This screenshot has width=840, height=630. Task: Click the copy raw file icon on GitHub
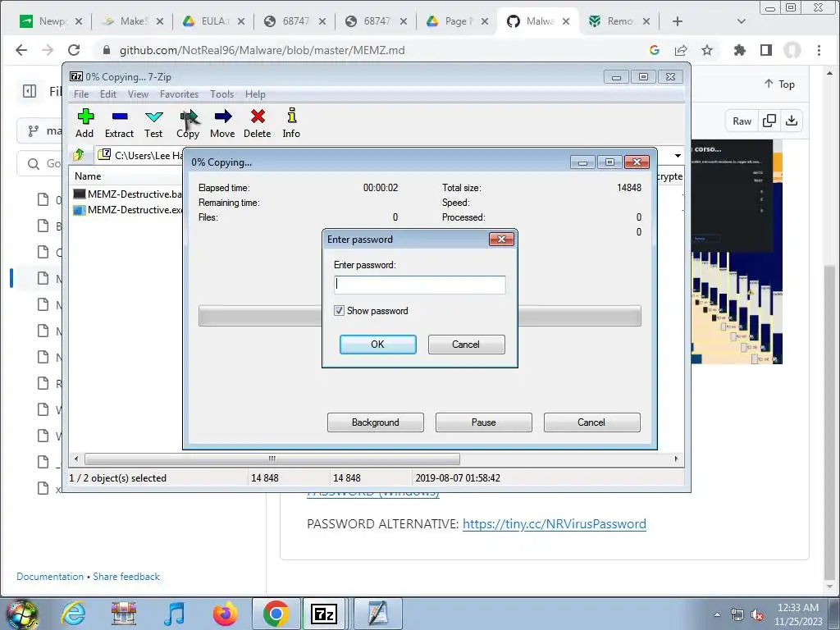pos(769,121)
